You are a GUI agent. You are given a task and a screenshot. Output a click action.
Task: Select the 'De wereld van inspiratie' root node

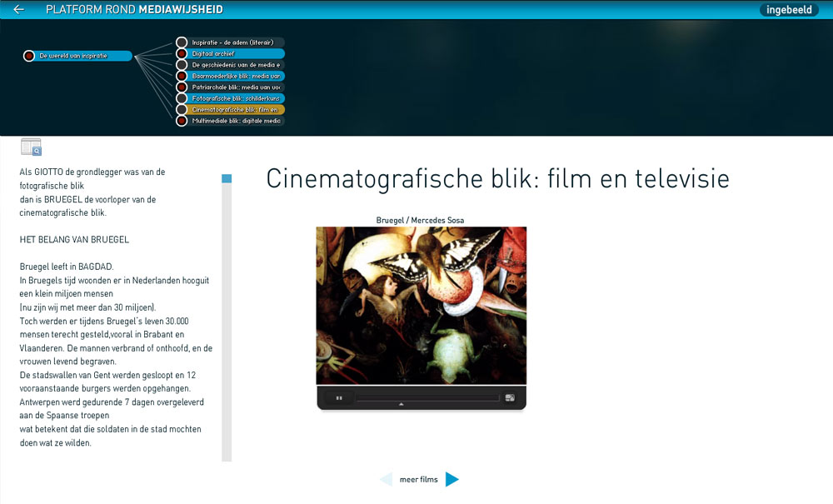tap(77, 56)
